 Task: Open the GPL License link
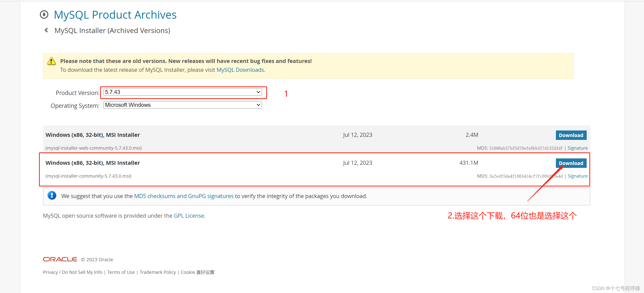click(189, 216)
